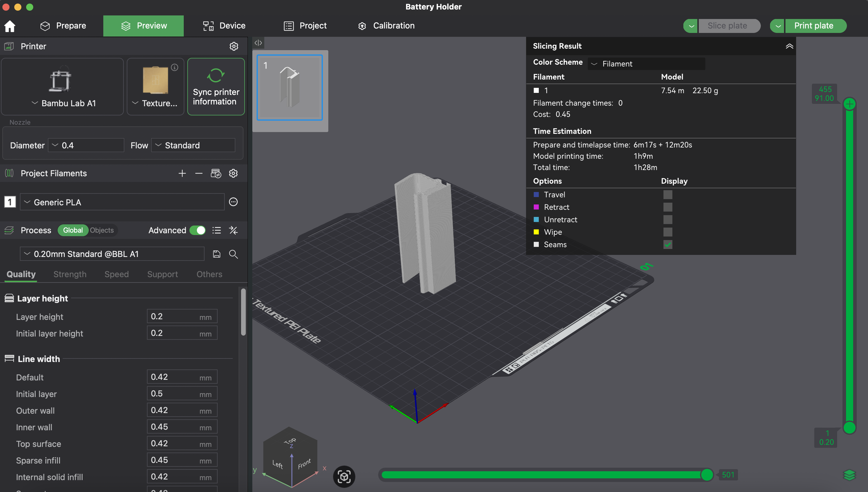Open printer settings gear icon
This screenshot has height=492, width=868.
point(234,46)
